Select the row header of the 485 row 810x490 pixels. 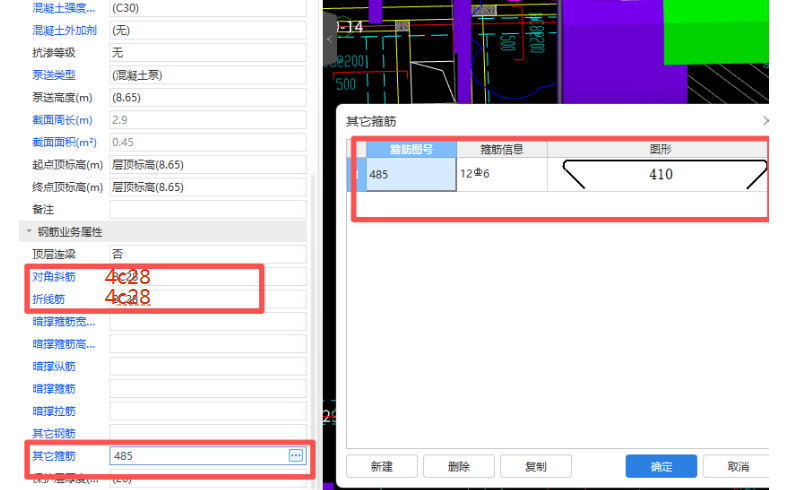[357, 175]
